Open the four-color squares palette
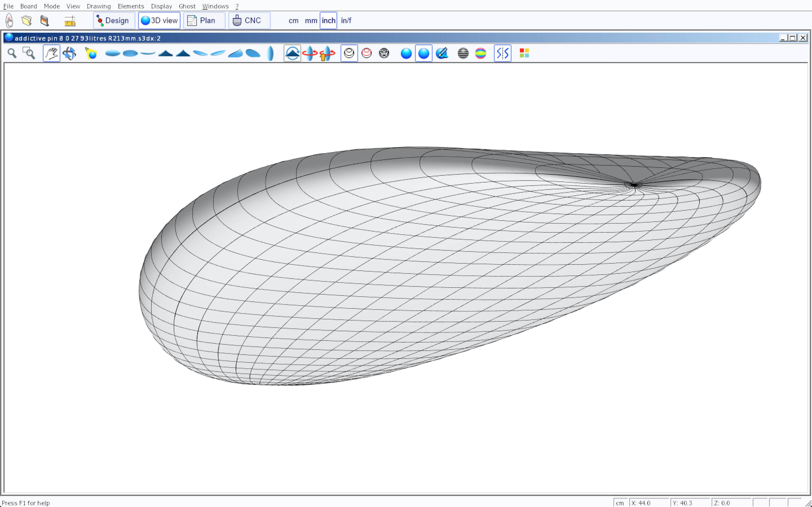The height and width of the screenshot is (507, 812). click(524, 53)
